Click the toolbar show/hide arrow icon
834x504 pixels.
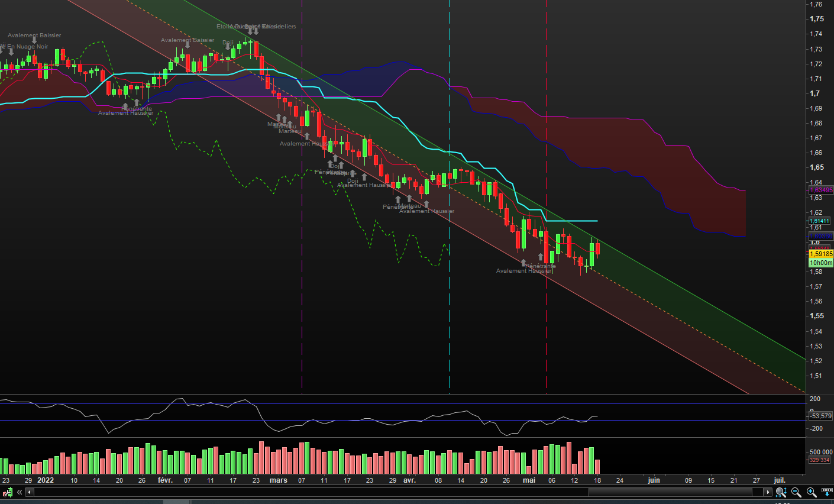point(827,492)
